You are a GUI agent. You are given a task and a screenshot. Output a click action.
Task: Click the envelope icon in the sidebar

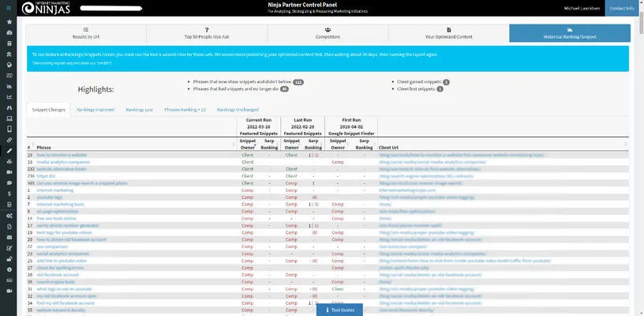pos(9,235)
